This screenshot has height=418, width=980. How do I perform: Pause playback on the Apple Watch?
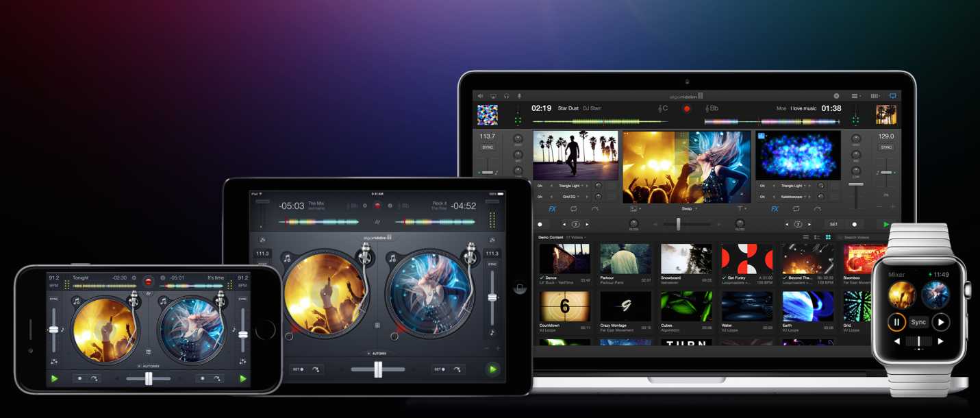click(x=896, y=322)
